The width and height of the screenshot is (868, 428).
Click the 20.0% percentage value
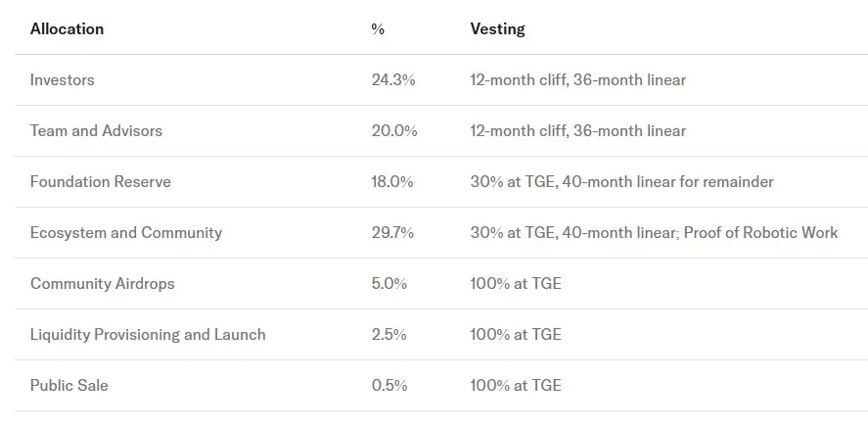[394, 131]
